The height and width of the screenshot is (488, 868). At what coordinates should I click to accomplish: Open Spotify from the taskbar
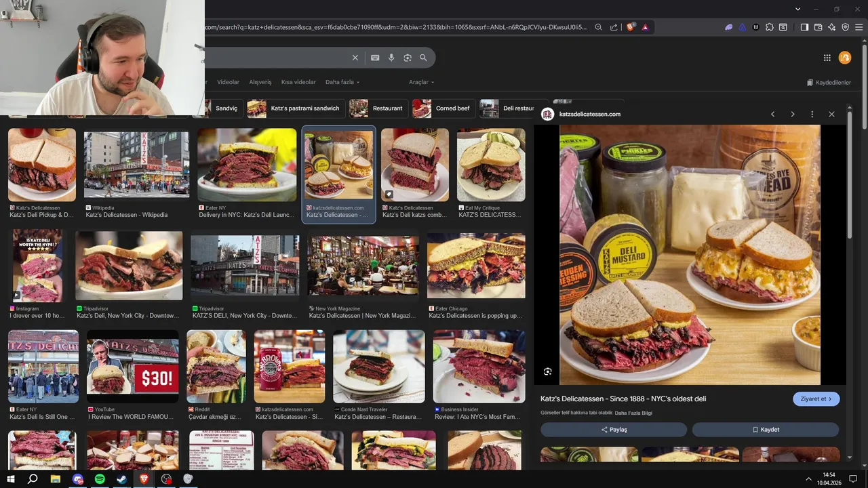click(100, 479)
